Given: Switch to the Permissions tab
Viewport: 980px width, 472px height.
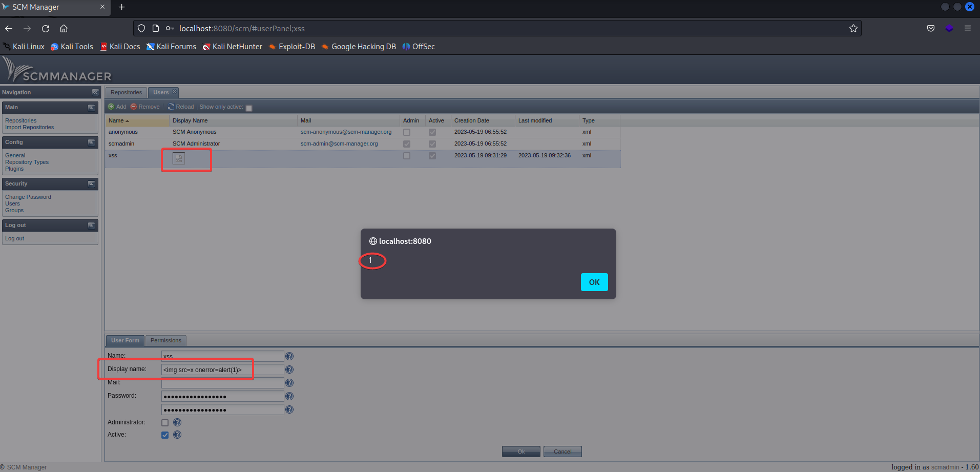Looking at the screenshot, I should (165, 340).
